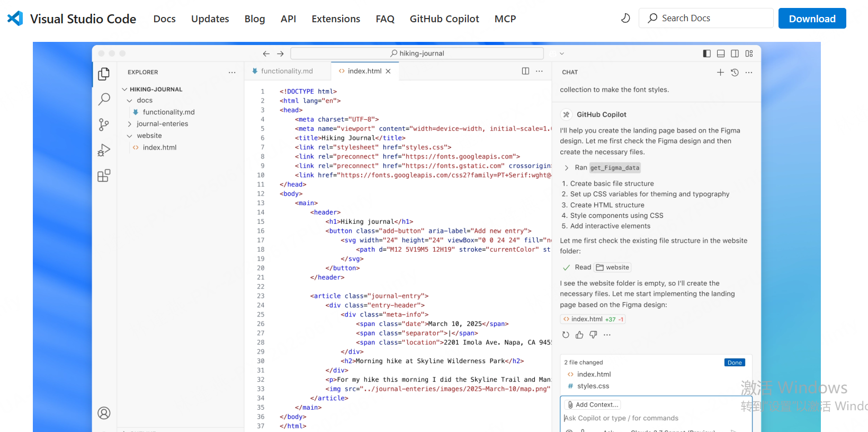Click the thumbs down feedback icon

[593, 335]
